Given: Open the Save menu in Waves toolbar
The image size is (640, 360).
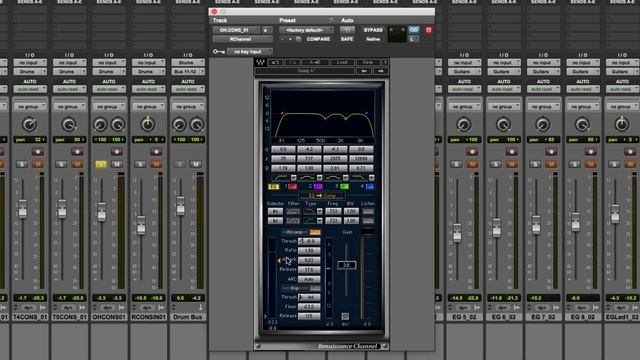Looking at the screenshot, I should click(x=368, y=62).
